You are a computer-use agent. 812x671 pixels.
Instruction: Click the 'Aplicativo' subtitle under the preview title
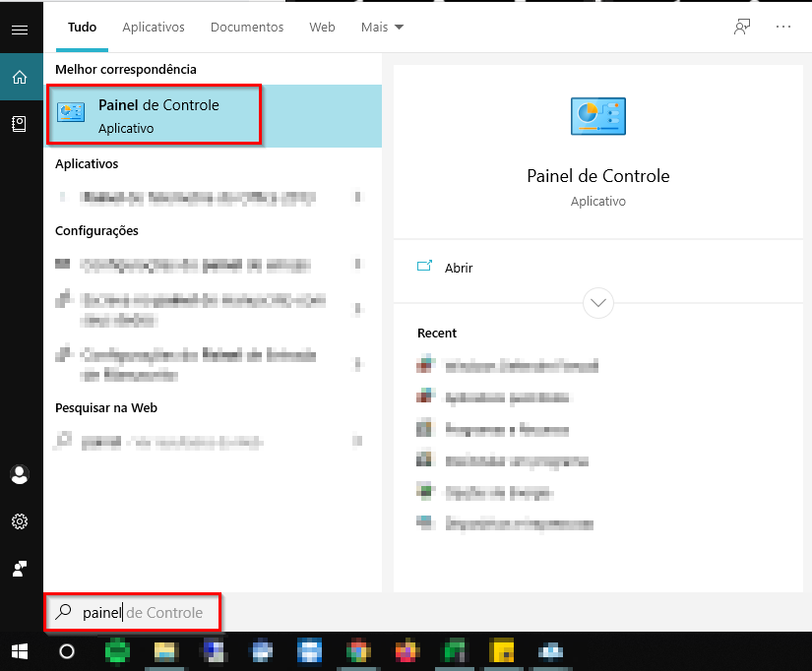coord(598,202)
